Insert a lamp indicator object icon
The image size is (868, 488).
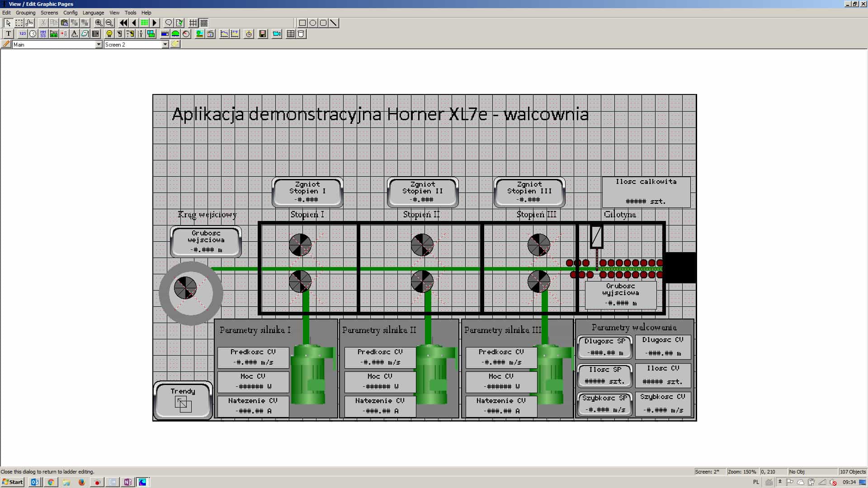[x=109, y=33]
